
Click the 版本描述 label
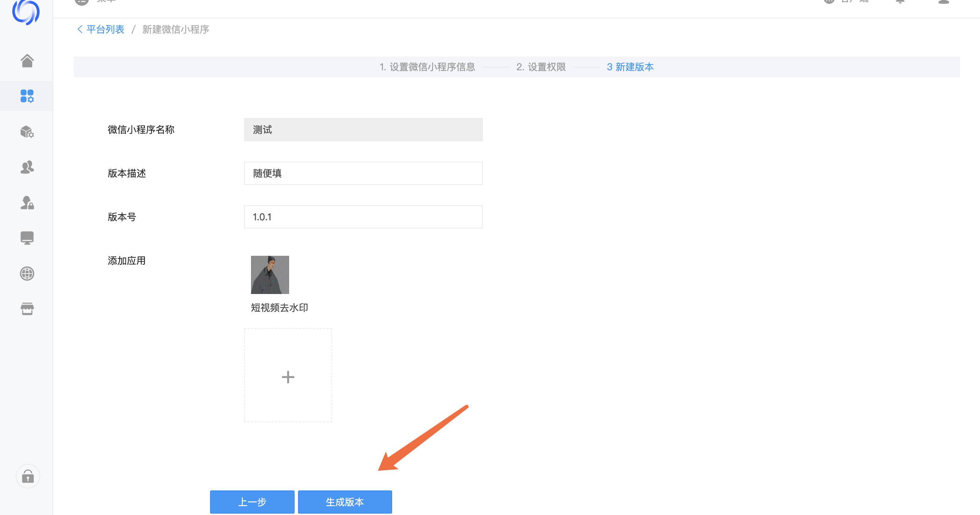click(x=127, y=173)
